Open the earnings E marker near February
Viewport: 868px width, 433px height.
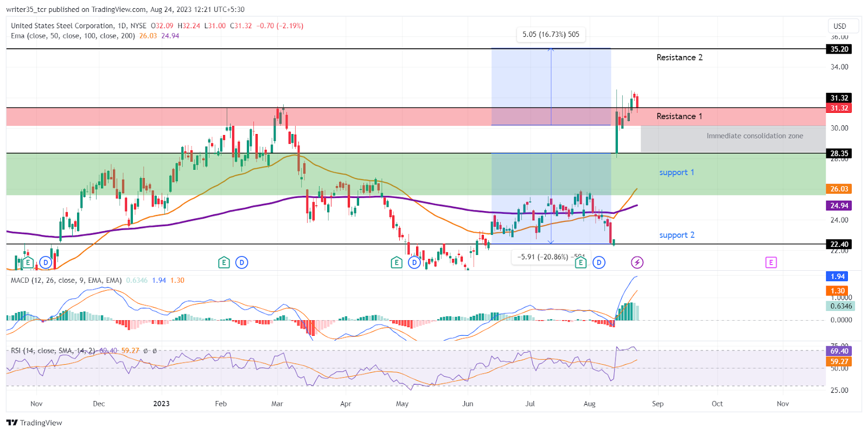click(x=224, y=263)
